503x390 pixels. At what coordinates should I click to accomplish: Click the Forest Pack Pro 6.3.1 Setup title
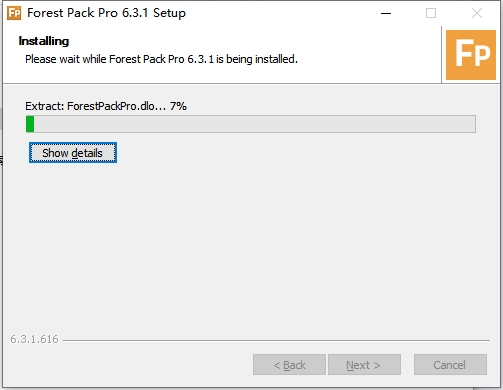coord(106,13)
